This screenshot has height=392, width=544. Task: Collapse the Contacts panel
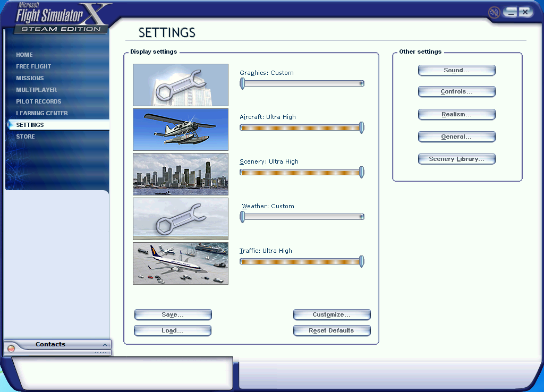pyautogui.click(x=105, y=344)
